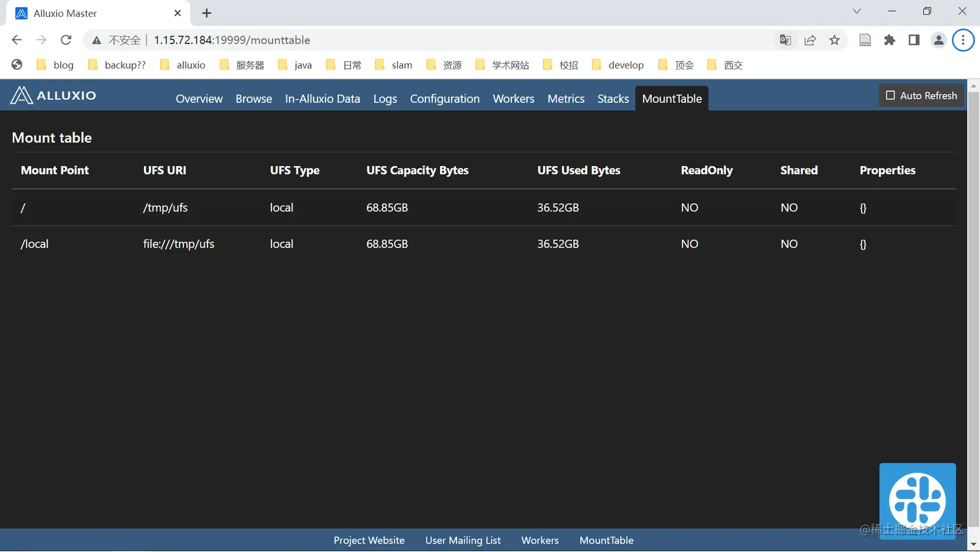Open the alluxio bookmark folder
The height and width of the screenshot is (552, 980).
(x=183, y=65)
